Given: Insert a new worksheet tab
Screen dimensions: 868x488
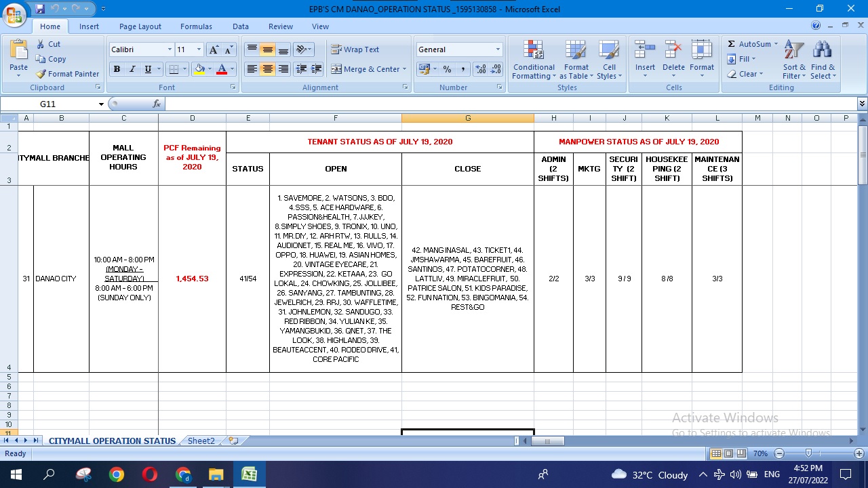Looking at the screenshot, I should tap(233, 441).
